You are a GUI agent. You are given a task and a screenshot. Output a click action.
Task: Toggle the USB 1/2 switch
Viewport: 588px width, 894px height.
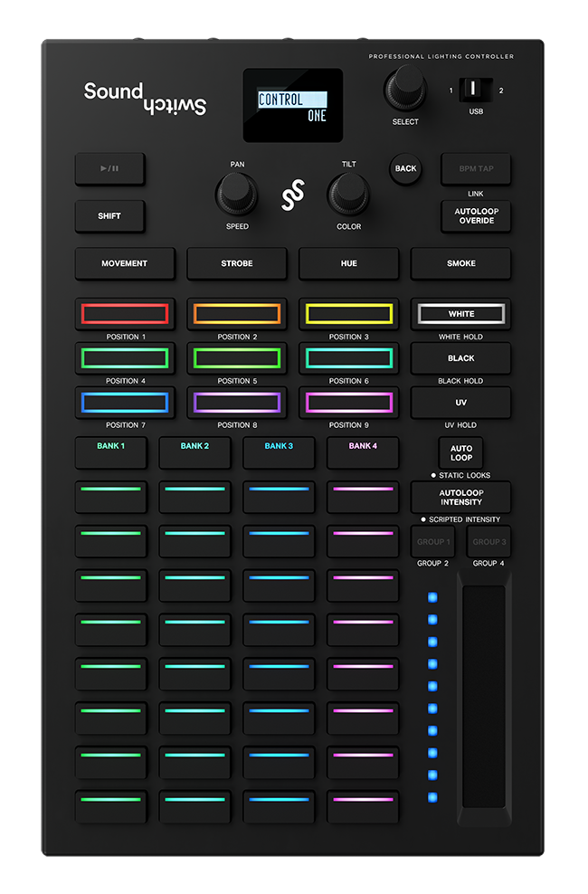coord(475,90)
